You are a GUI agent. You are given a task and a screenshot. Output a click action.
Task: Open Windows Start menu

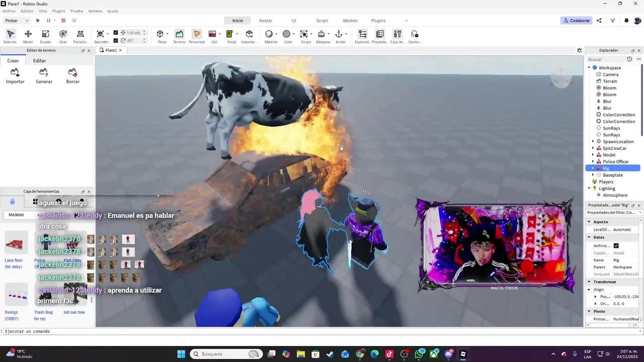click(x=181, y=354)
